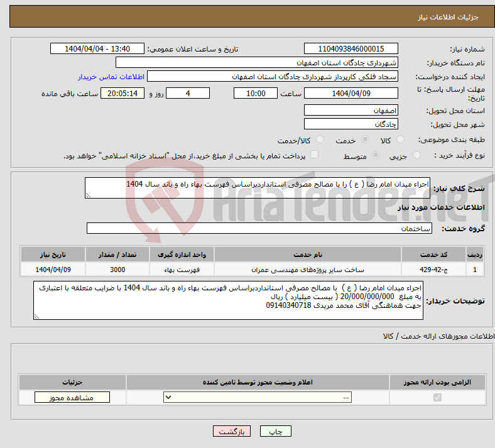Toggle the Islamic treasury payment checkbox

point(315,155)
